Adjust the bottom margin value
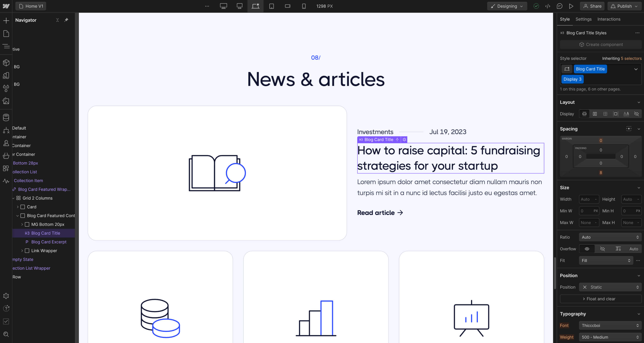 [x=601, y=173]
